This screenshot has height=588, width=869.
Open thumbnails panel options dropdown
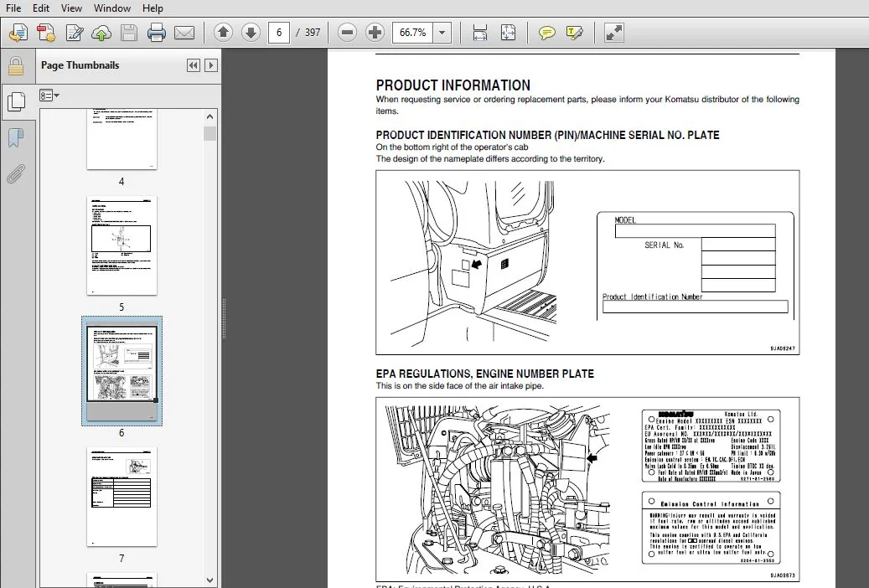pyautogui.click(x=49, y=95)
